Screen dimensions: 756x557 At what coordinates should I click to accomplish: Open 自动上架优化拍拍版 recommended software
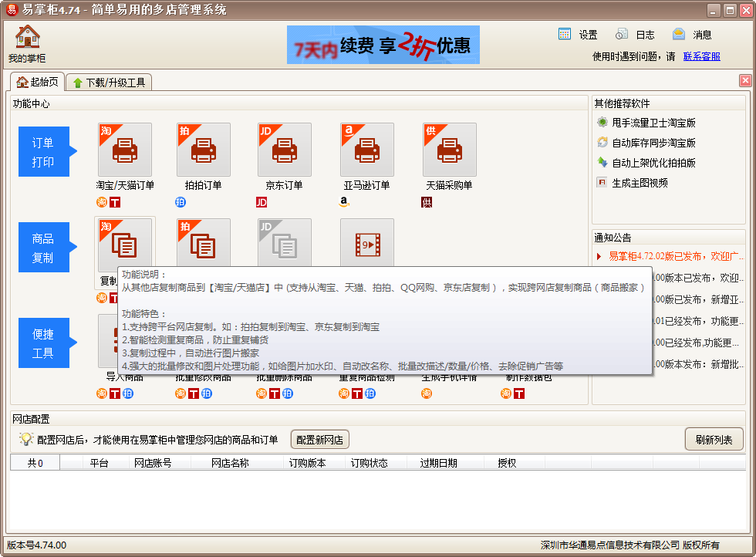point(653,163)
